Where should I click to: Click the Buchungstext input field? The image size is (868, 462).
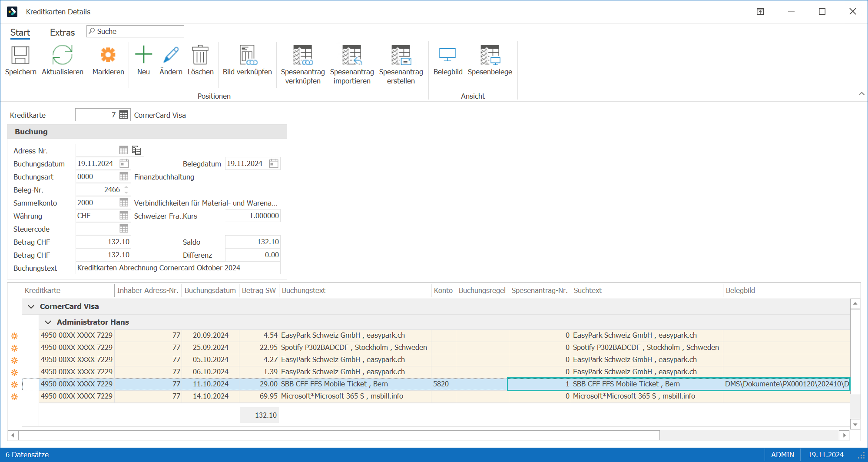[x=178, y=268]
